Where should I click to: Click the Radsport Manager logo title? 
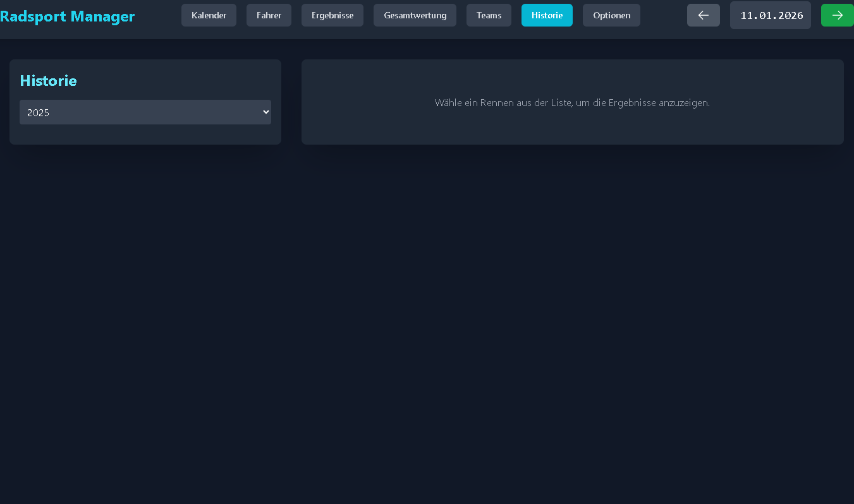tap(68, 16)
